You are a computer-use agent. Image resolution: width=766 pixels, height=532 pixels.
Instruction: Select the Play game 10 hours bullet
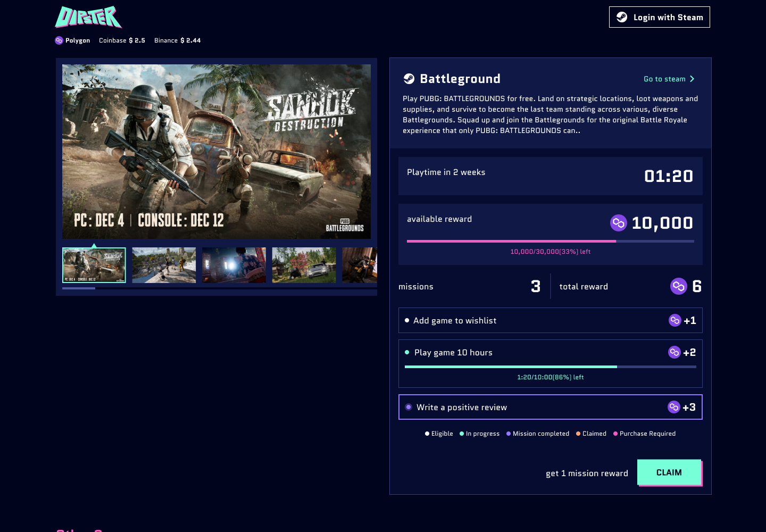pos(407,352)
